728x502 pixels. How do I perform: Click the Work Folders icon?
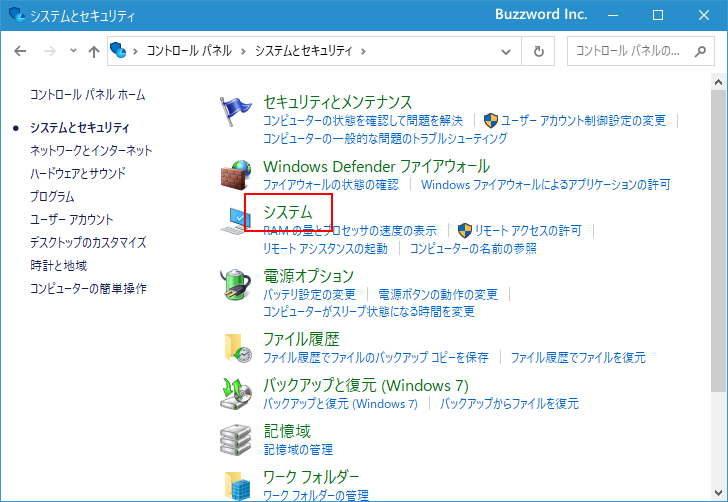pos(237,486)
